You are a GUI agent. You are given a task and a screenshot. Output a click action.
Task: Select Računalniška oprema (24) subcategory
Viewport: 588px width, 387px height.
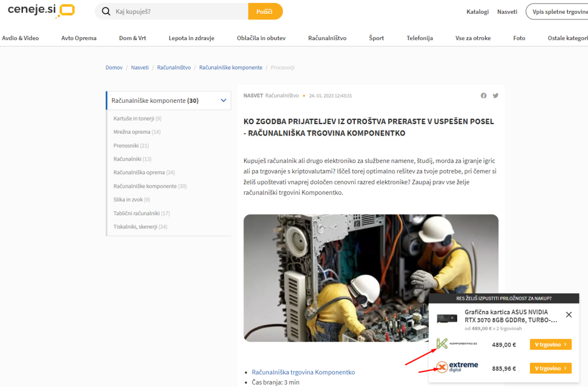click(x=144, y=172)
